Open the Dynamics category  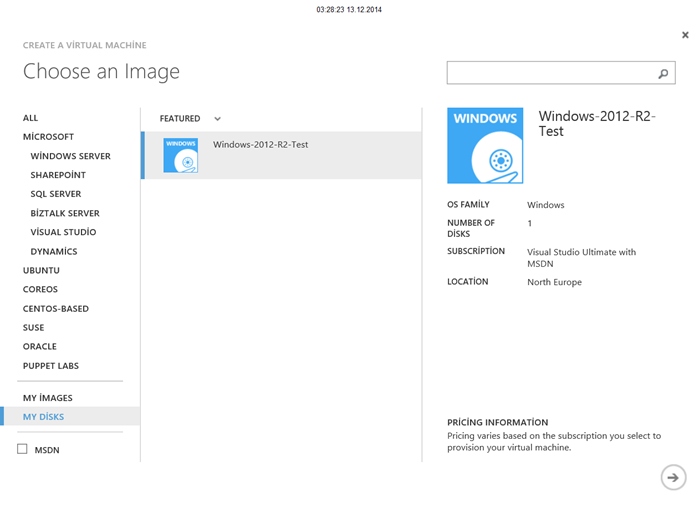(x=54, y=251)
